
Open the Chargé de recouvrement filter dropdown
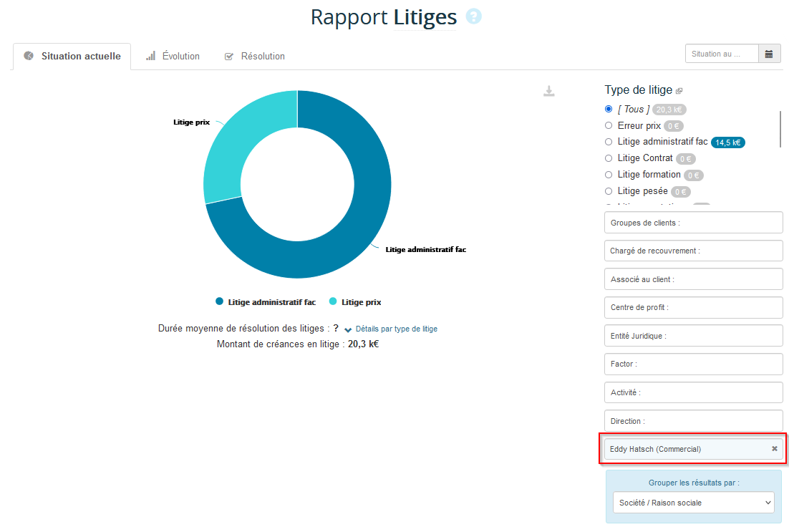point(692,251)
